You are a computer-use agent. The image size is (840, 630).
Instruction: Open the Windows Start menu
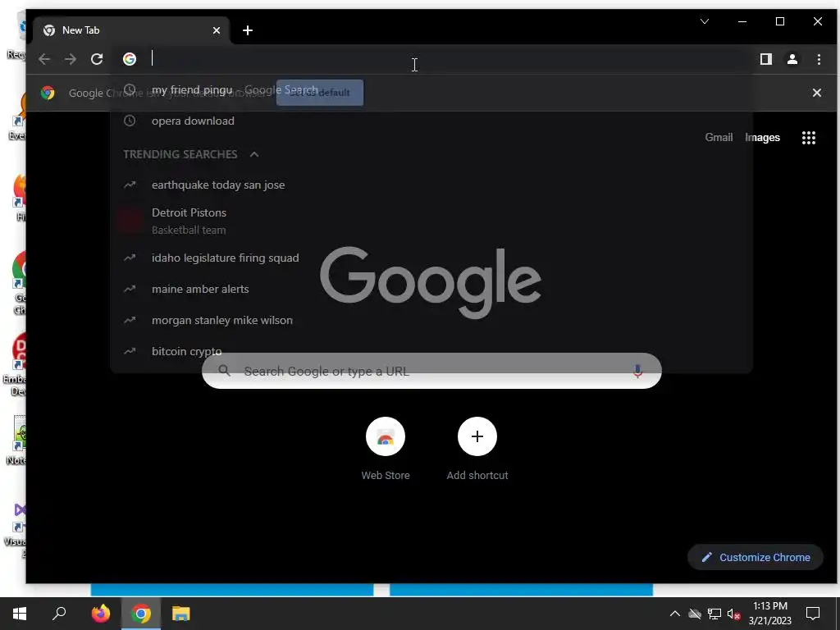[20, 614]
